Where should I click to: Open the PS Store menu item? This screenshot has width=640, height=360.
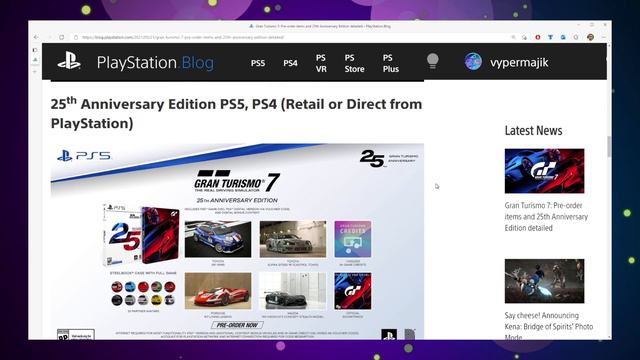coord(354,63)
